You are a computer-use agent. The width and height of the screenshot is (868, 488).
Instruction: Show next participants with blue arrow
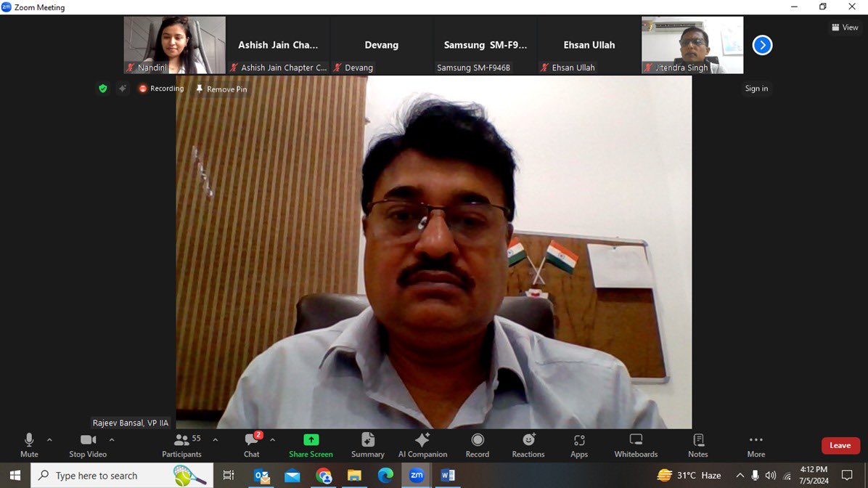[762, 45]
